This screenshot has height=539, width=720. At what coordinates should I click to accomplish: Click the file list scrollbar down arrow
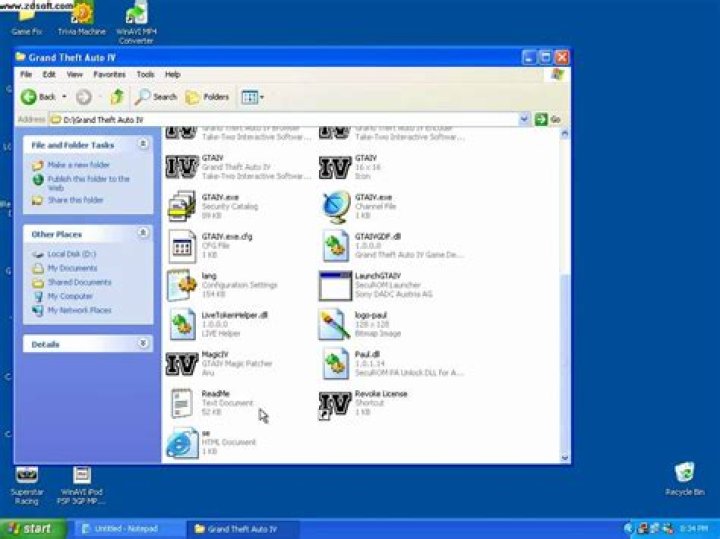pos(565,458)
